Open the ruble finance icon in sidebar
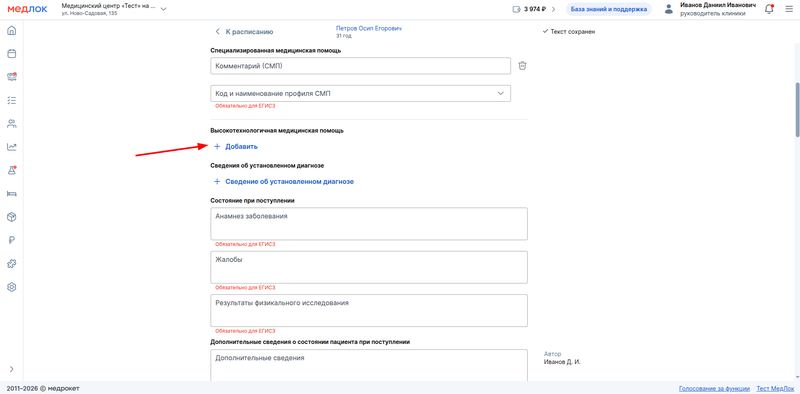800x394 pixels. [x=12, y=240]
